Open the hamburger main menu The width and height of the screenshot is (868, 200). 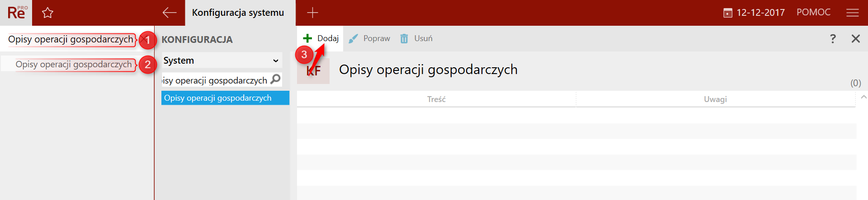pyautogui.click(x=852, y=13)
